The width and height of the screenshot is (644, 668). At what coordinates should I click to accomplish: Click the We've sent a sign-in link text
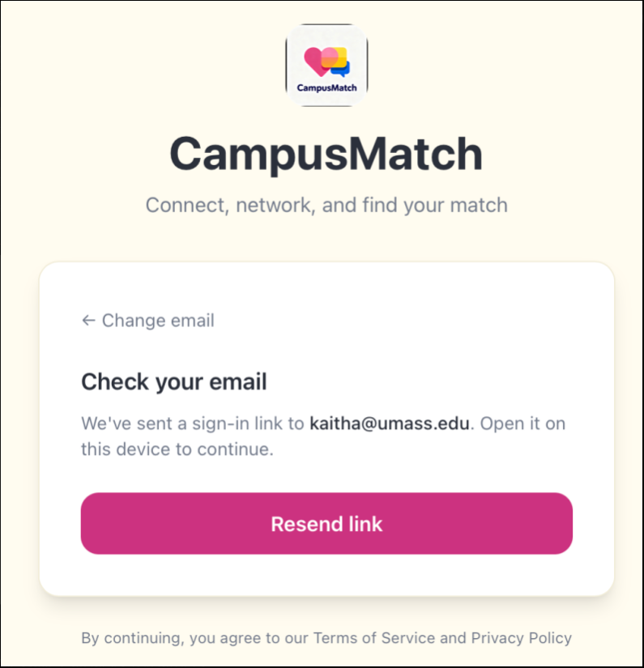pos(193,423)
